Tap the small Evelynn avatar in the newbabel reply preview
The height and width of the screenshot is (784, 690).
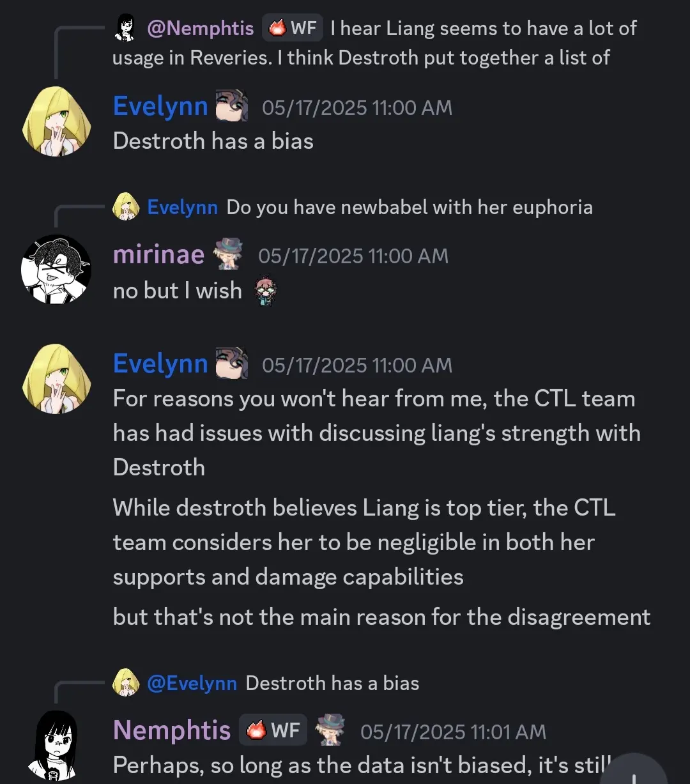(126, 207)
